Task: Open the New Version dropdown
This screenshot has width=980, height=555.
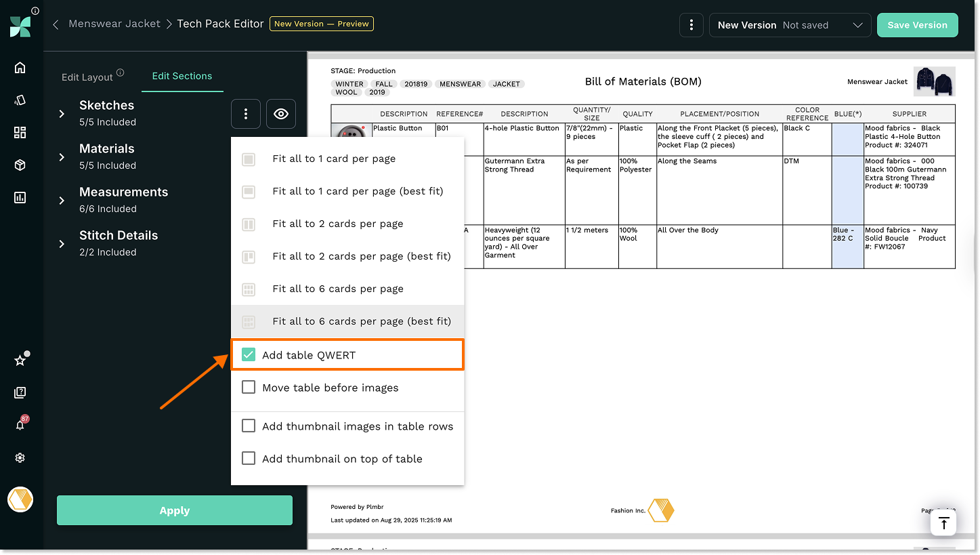Action: point(790,25)
